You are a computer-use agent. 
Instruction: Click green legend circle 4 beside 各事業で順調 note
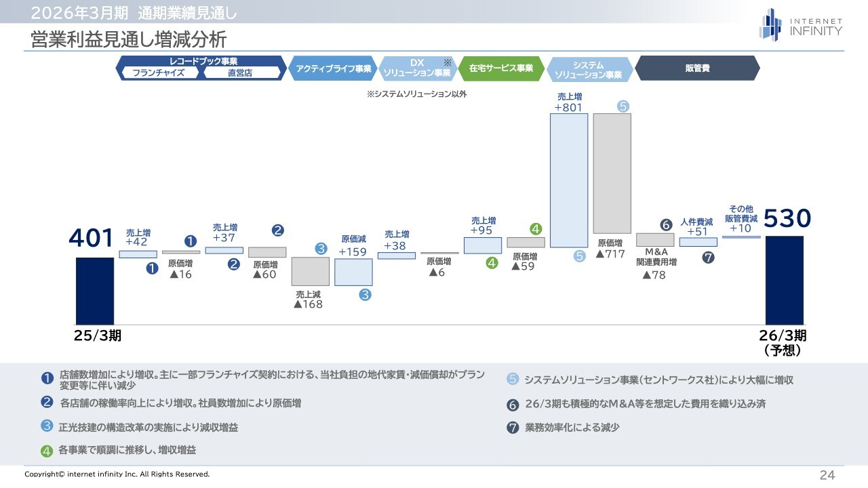[x=47, y=450]
